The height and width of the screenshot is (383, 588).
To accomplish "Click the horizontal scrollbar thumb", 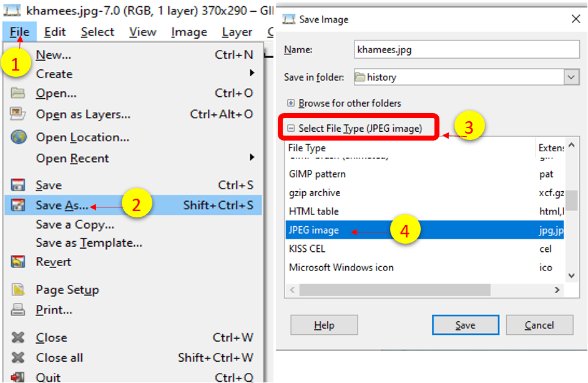I will [x=395, y=290].
